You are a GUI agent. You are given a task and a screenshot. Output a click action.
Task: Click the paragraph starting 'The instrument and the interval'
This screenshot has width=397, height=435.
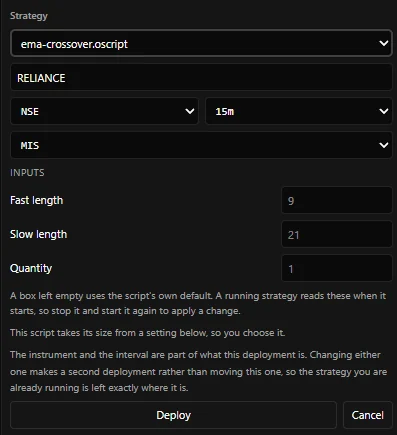199,371
